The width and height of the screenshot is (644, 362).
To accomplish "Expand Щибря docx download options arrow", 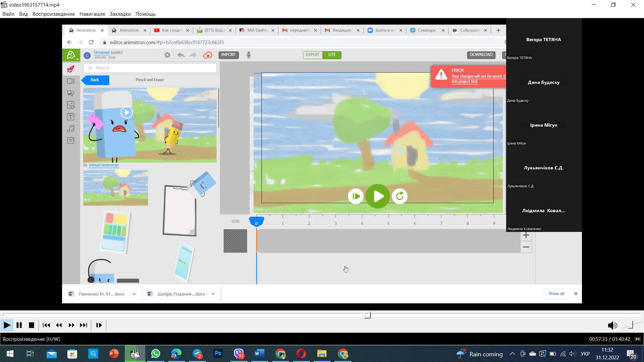I will click(x=213, y=294).
